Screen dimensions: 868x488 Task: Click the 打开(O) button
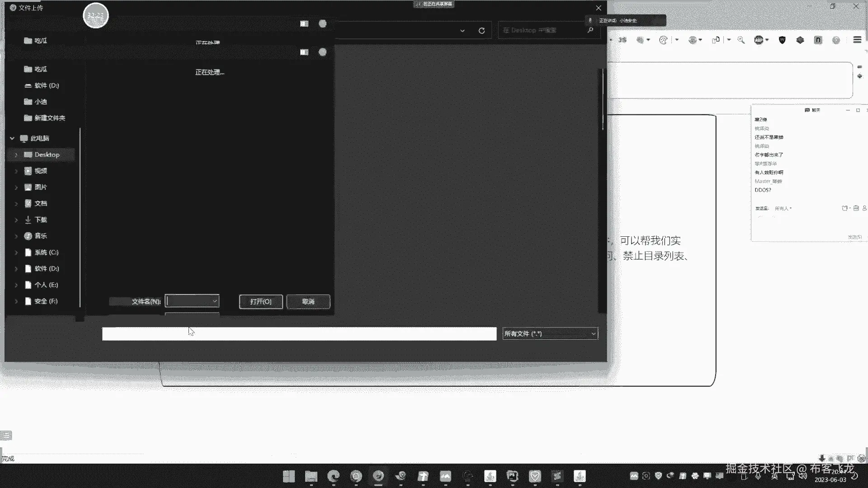coord(261,302)
